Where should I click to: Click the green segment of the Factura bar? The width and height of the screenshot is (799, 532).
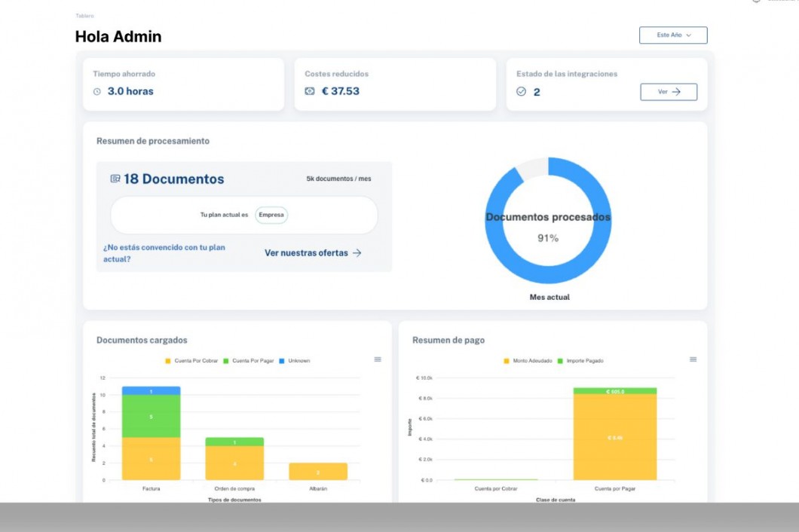(x=151, y=415)
